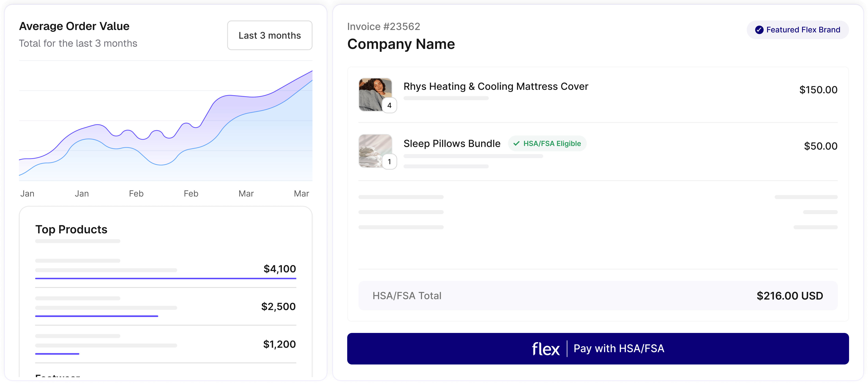Image resolution: width=868 pixels, height=385 pixels.
Task: Select Rhys Heating & Cooling Mattress Cover title
Action: click(495, 87)
